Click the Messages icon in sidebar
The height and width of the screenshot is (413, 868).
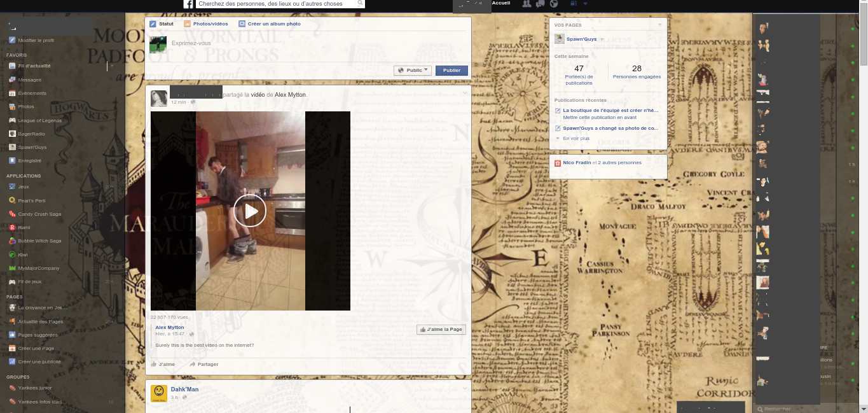(x=12, y=80)
